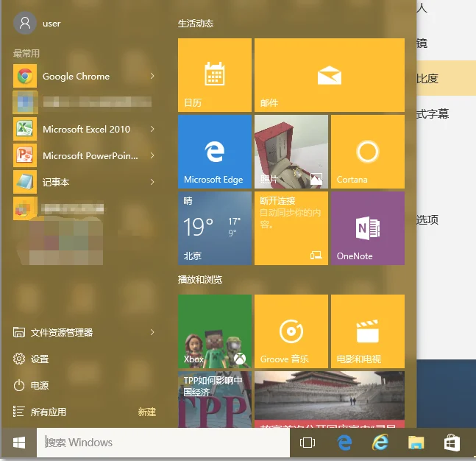The image size is (476, 461).
Task: Expand Google Chrome jump list arrow
Action: (x=152, y=76)
